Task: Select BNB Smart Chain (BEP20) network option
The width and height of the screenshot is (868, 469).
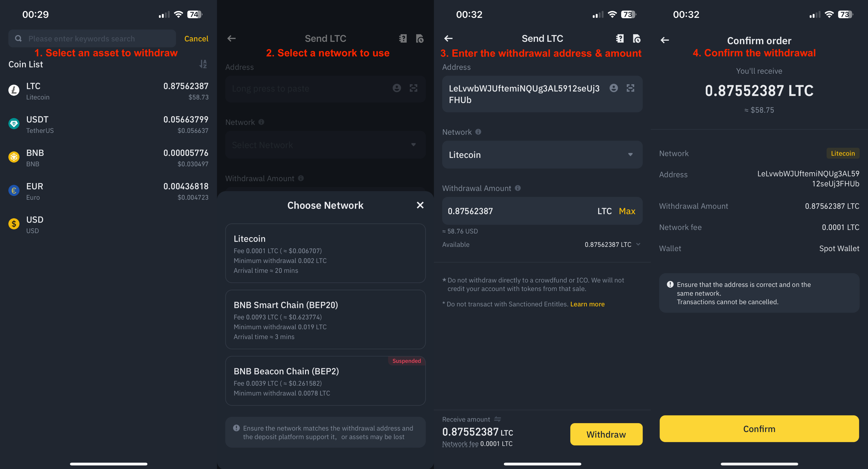Action: [x=325, y=319]
